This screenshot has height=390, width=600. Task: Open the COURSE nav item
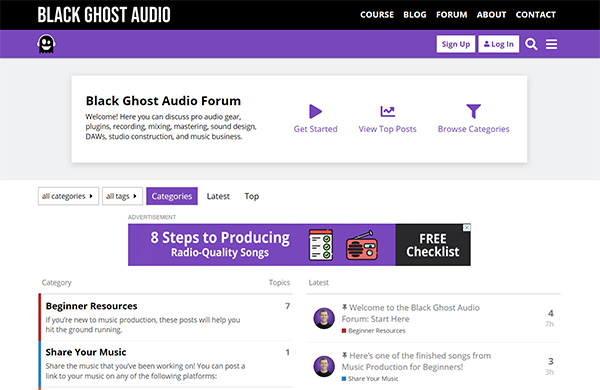pos(377,15)
